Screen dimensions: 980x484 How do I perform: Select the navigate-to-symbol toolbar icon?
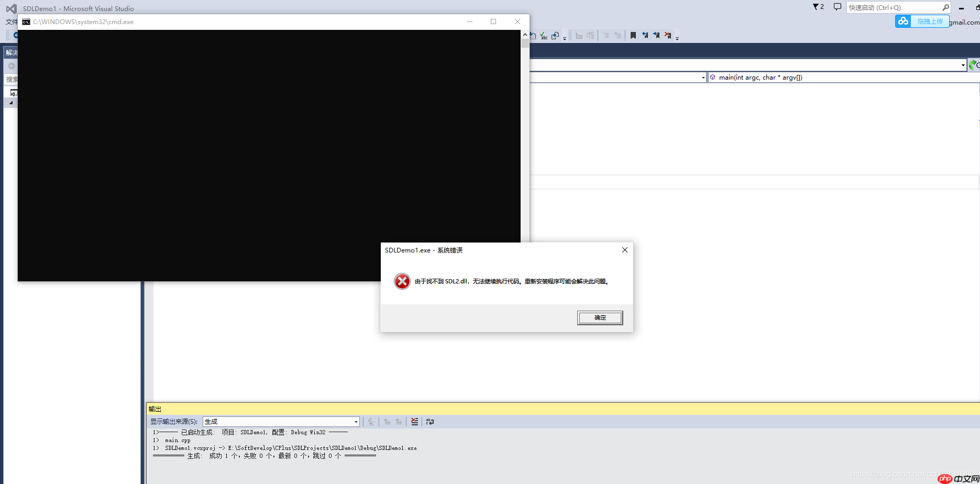(x=555, y=35)
